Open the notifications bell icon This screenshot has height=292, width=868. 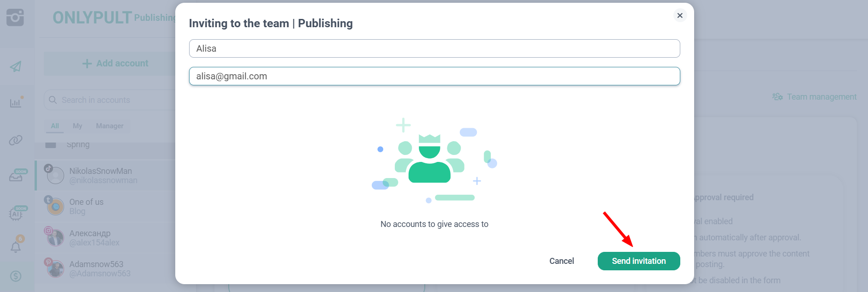coord(16,247)
